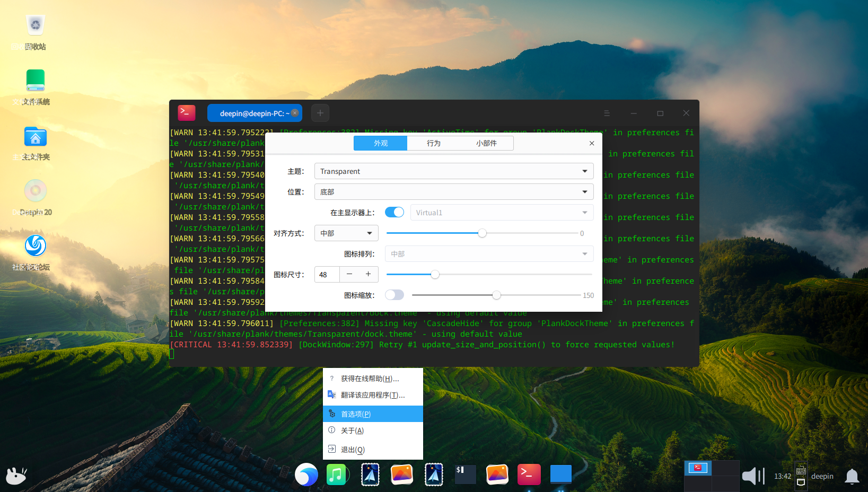Click the 图标缩放 zoom slider handle
Viewport: 868px width, 492px height.
(496, 295)
